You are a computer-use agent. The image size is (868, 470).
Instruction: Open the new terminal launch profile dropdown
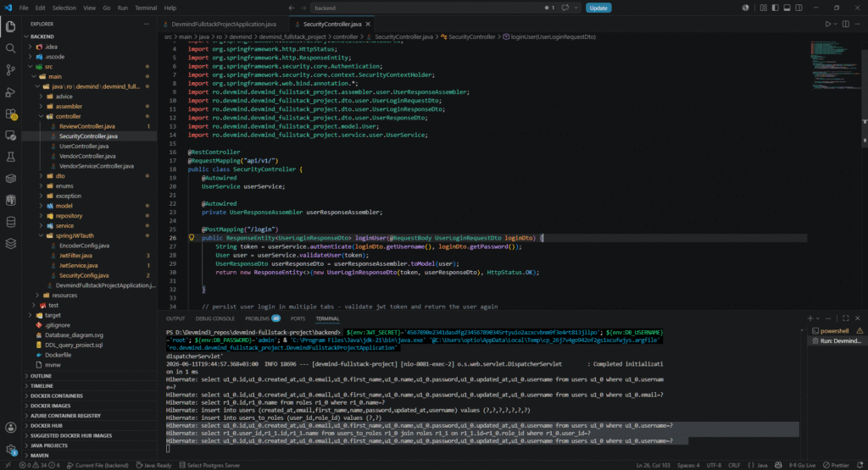point(818,318)
